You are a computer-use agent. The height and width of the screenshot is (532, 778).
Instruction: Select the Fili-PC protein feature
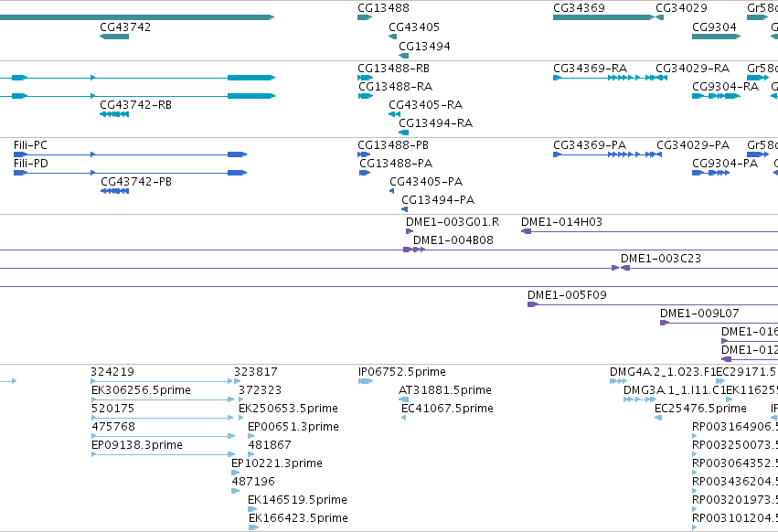[x=130, y=154]
